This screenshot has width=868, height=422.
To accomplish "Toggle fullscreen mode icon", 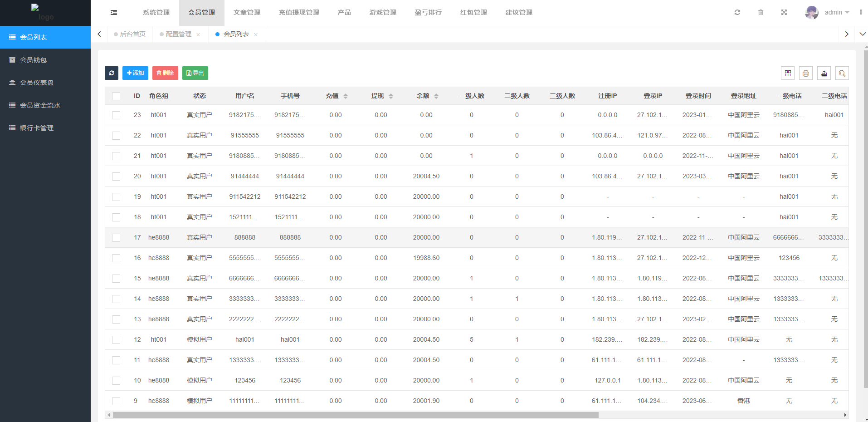I will 784,12.
